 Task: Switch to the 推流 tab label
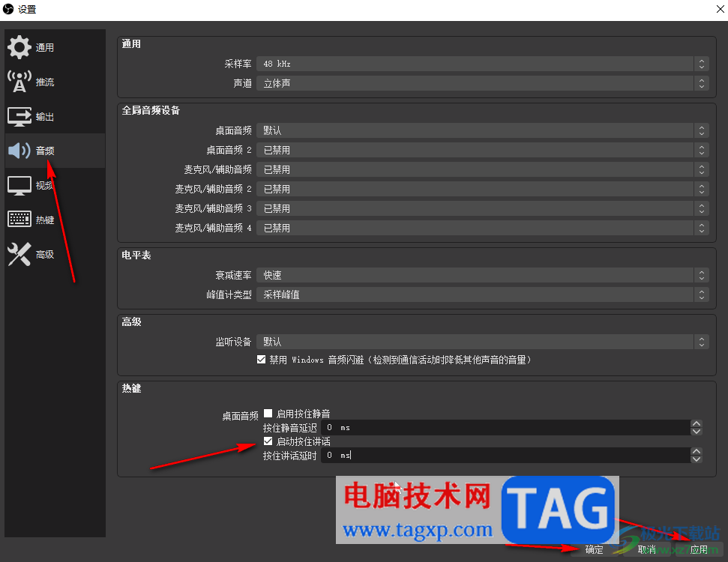pos(44,82)
